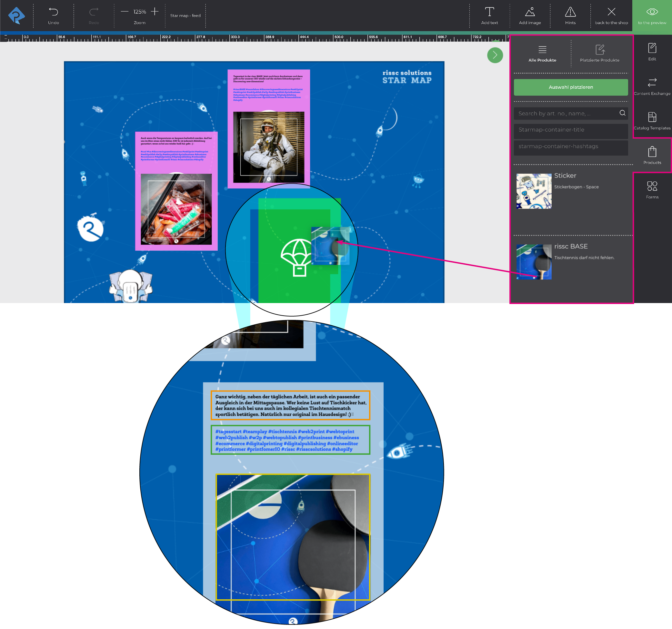Image resolution: width=672 pixels, height=629 pixels.
Task: Show the Hints warning panel
Action: [x=570, y=15]
